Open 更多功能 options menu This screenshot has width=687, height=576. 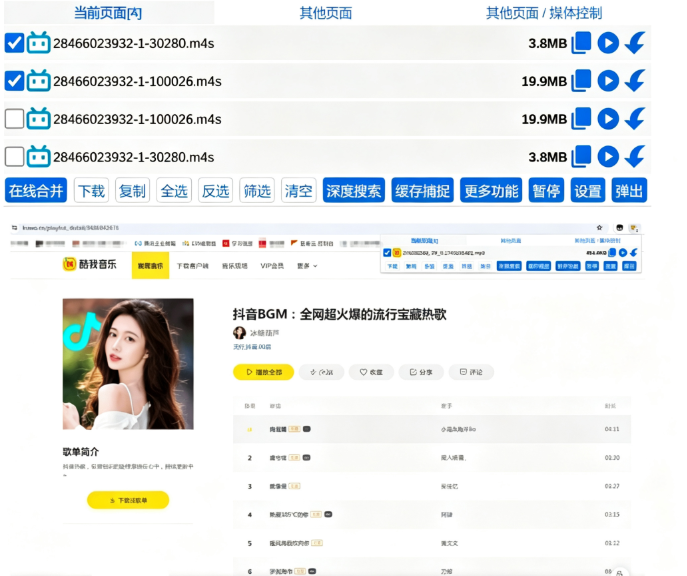coord(491,191)
